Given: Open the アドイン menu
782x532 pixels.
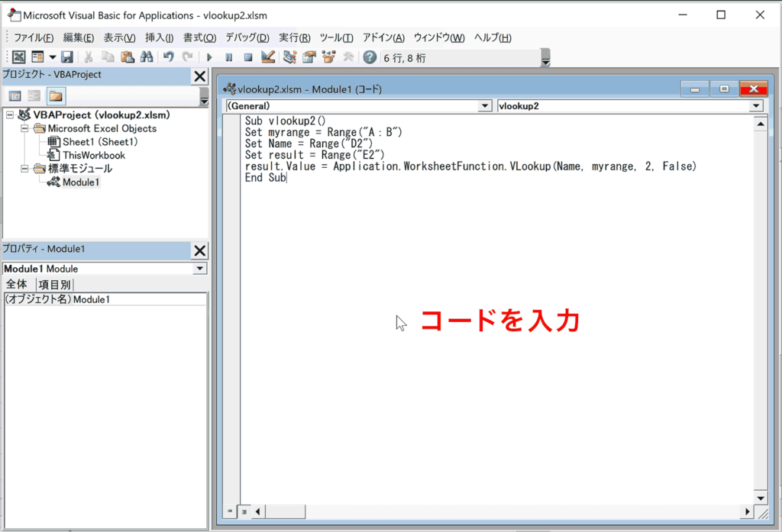Looking at the screenshot, I should pos(383,38).
